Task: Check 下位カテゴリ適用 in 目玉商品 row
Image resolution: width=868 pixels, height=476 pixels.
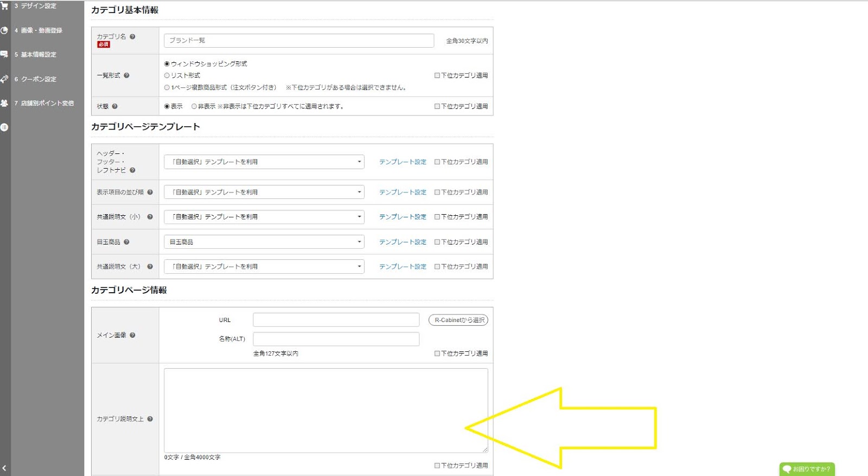Action: [437, 242]
